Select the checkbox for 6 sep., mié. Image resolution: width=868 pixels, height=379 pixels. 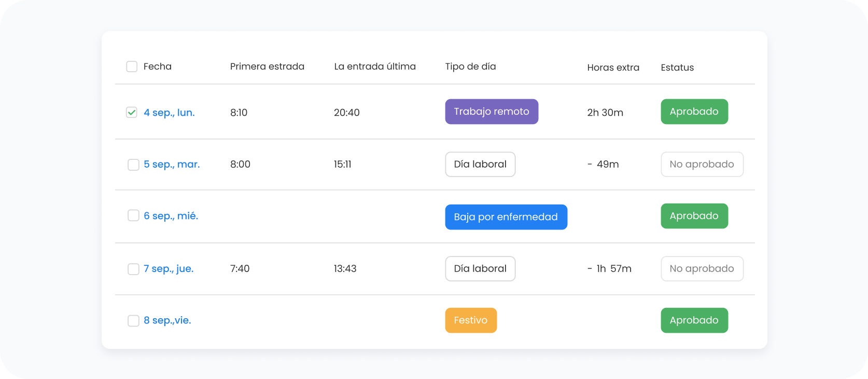pyautogui.click(x=133, y=215)
